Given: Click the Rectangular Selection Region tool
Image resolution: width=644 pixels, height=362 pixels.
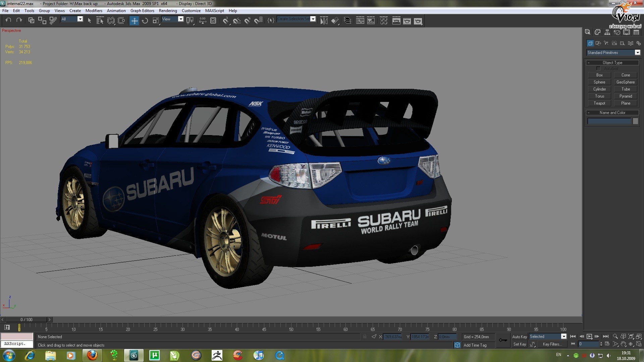Looking at the screenshot, I should coord(111,20).
